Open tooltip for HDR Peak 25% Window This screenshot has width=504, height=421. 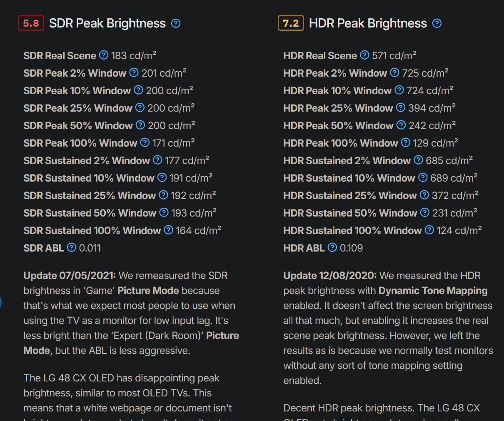tap(400, 107)
